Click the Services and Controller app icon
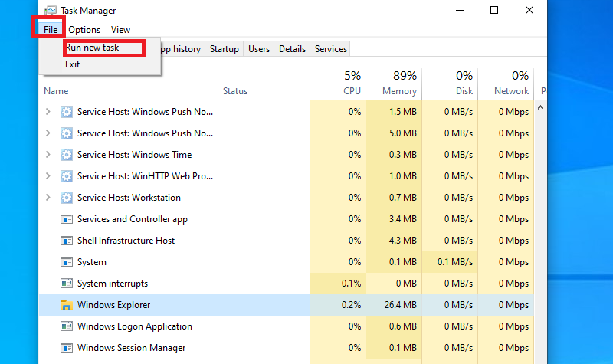This screenshot has height=364, width=613. pyautogui.click(x=66, y=219)
